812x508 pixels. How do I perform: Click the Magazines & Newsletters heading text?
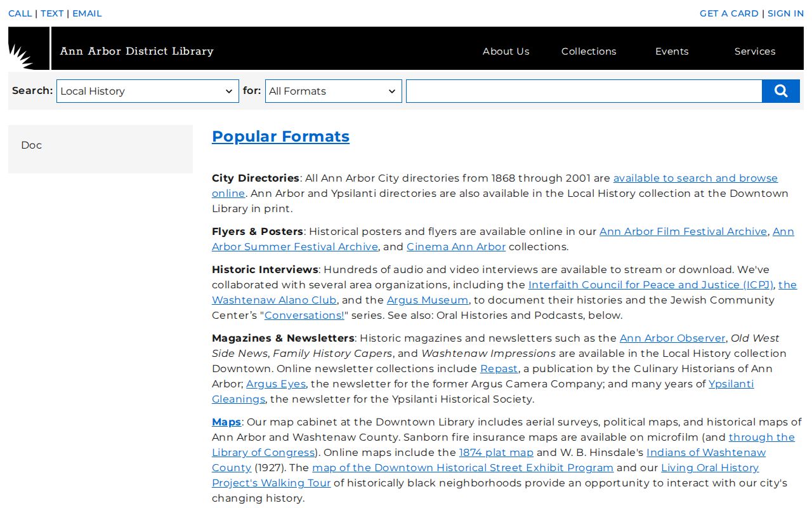click(x=283, y=338)
